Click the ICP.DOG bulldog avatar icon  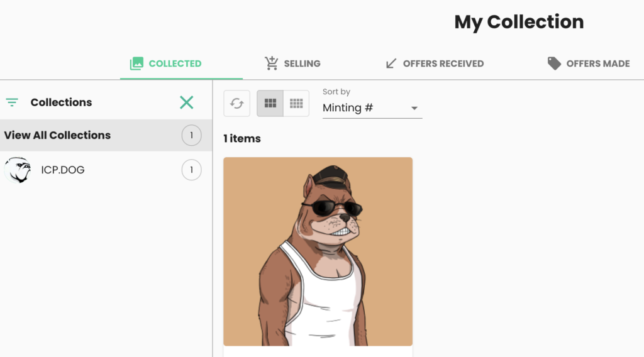pyautogui.click(x=18, y=170)
